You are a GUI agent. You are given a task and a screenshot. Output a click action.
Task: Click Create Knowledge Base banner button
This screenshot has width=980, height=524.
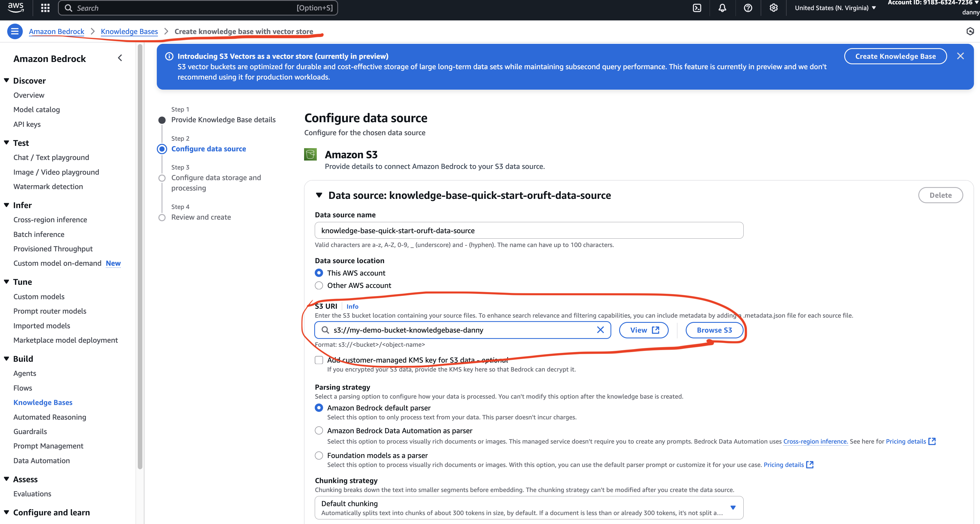pyautogui.click(x=895, y=56)
